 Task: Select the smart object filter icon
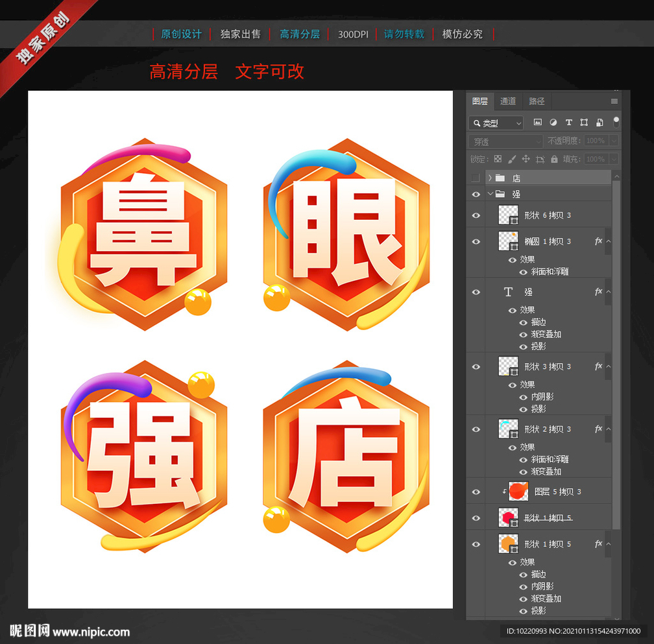click(x=599, y=123)
